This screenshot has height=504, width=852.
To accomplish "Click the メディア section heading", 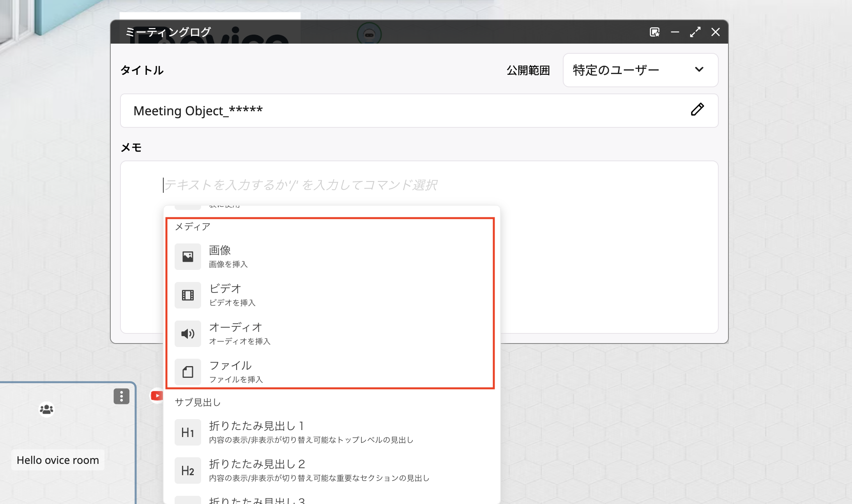I will click(x=193, y=227).
